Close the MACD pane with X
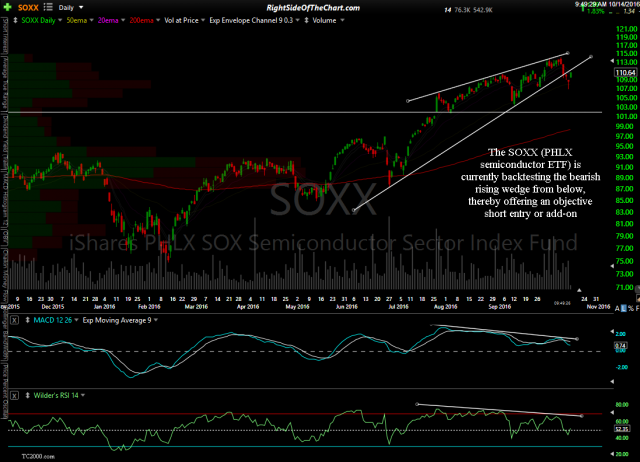This screenshot has width=640, height=462. [14, 320]
